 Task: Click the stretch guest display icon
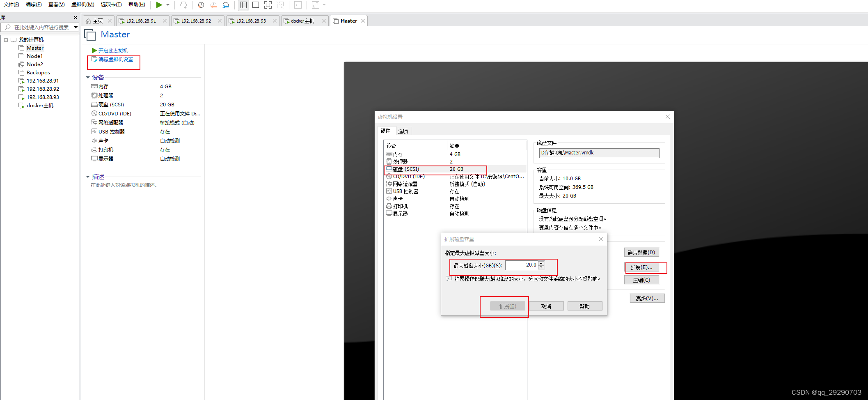click(x=316, y=5)
